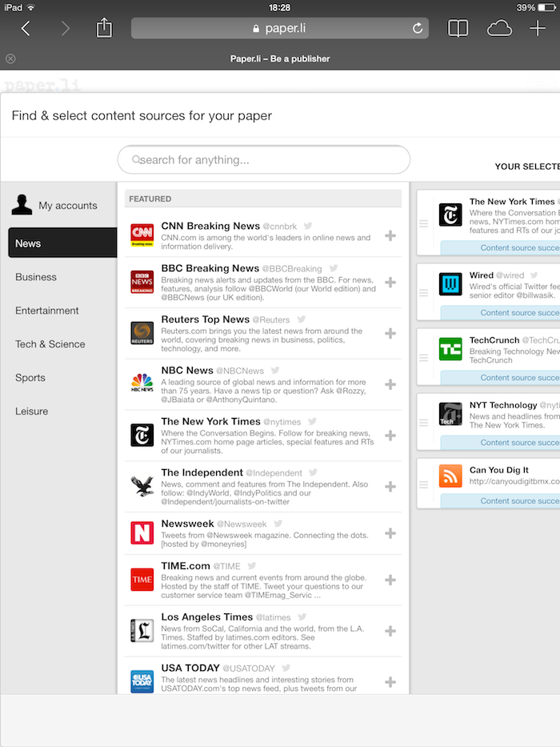Tap the Safari back arrow
This screenshot has height=747, width=560.
click(x=26, y=29)
